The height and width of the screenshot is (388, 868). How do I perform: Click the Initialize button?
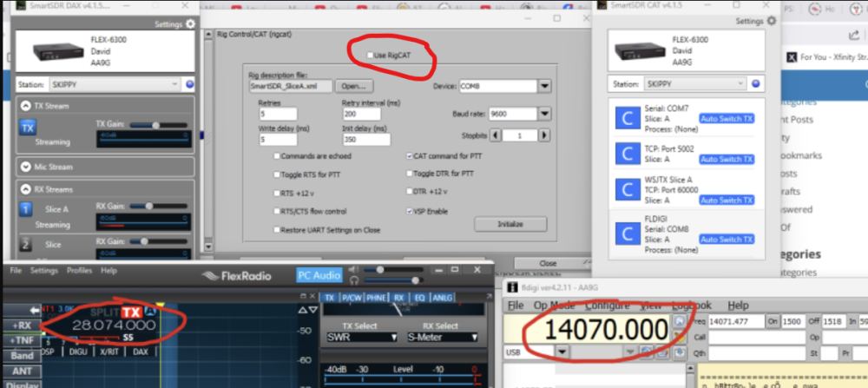tap(510, 224)
